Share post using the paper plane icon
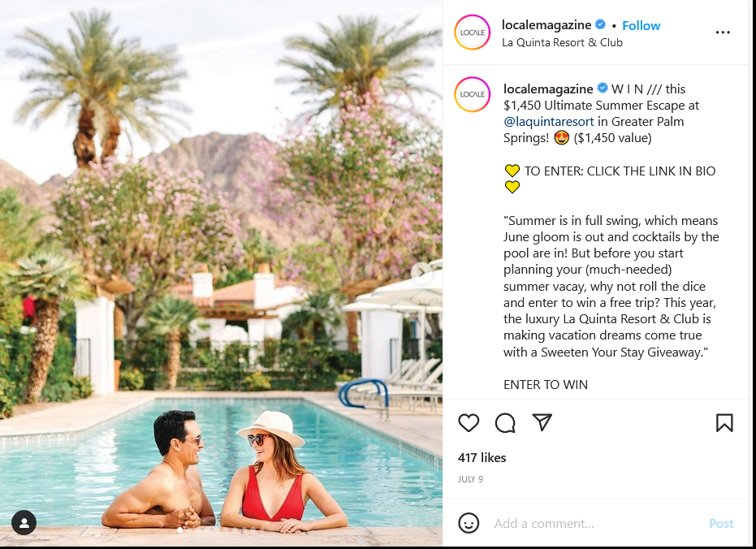This screenshot has width=756, height=549. click(542, 422)
